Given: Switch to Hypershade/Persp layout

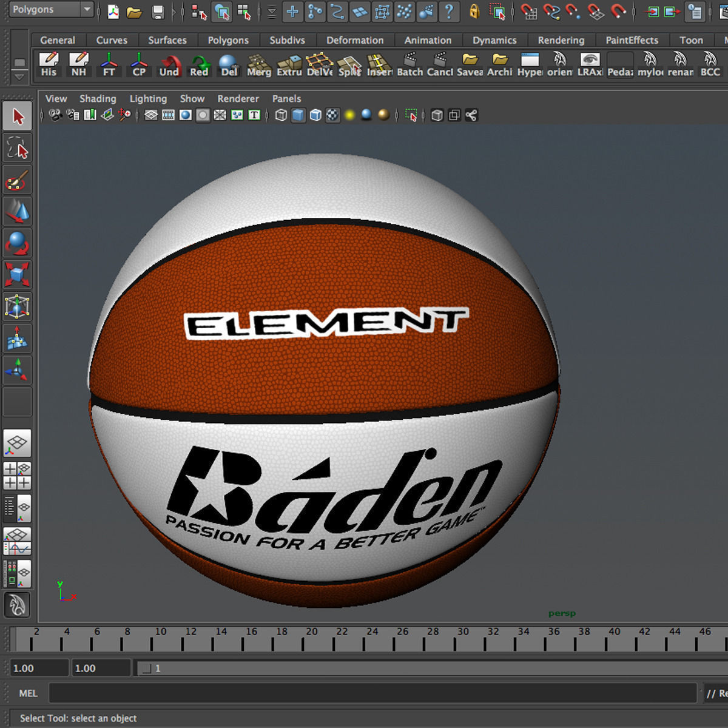Looking at the screenshot, I should [18, 573].
